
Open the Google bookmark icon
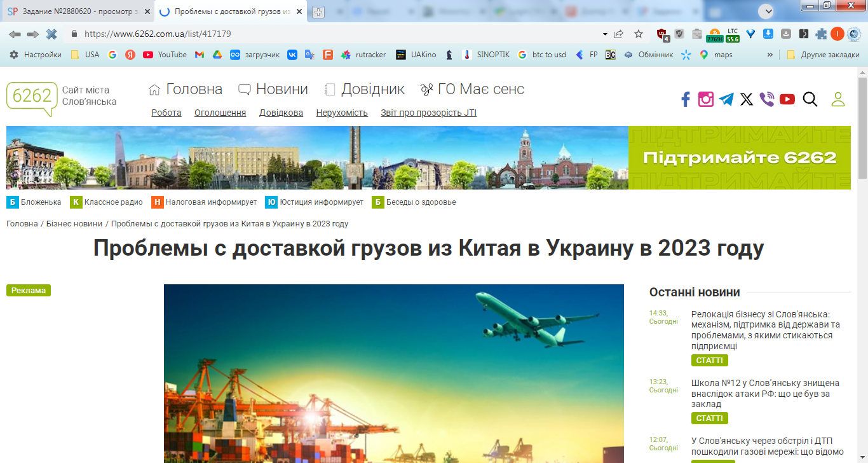point(112,55)
